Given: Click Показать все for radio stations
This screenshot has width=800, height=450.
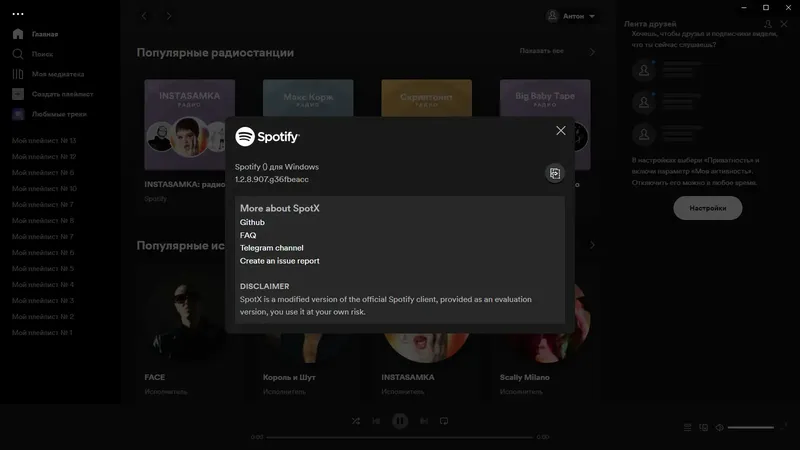Looking at the screenshot, I should pos(541,51).
